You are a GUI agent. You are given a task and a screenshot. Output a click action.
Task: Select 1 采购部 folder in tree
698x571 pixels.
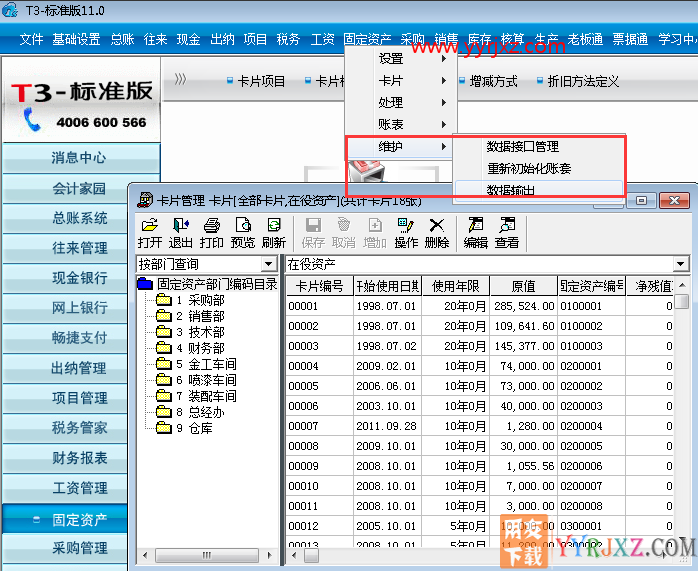[x=191, y=300]
